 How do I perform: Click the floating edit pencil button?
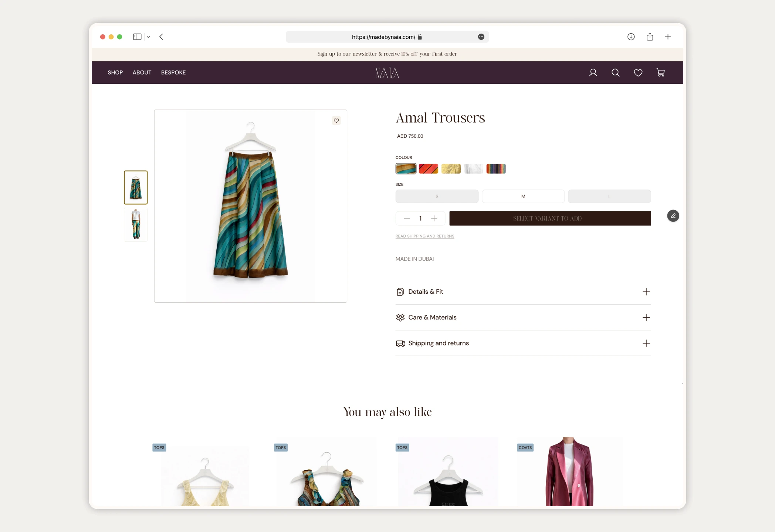[673, 216]
